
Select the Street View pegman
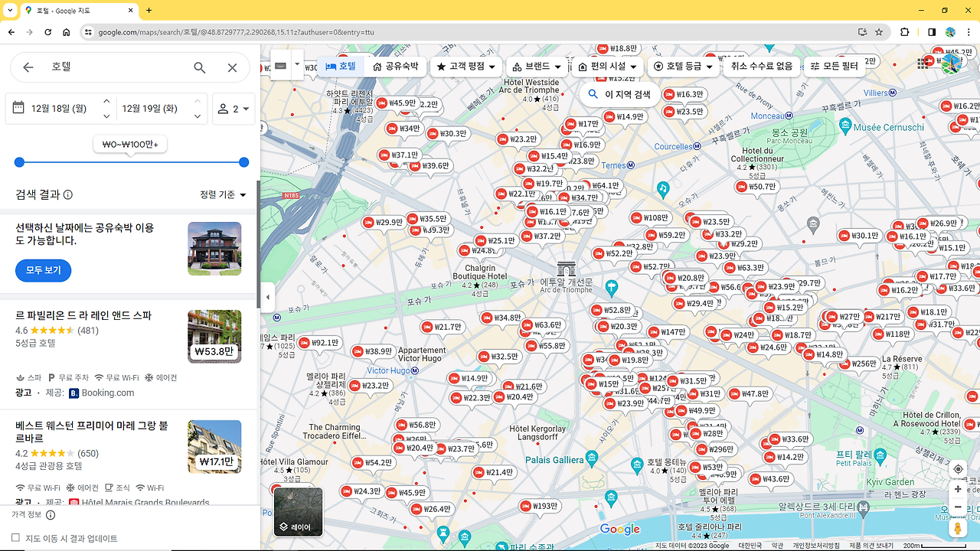point(958,528)
